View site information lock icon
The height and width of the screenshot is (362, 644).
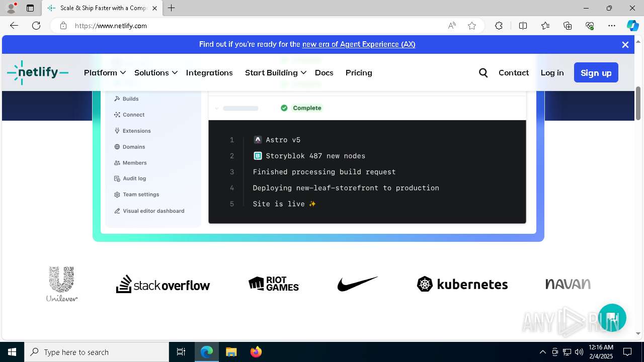[x=63, y=26]
